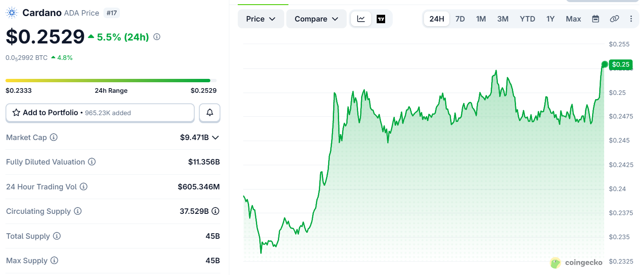Click the star icon in Add to Portfolio
Viewport: 644px width, 275px height.
16,113
